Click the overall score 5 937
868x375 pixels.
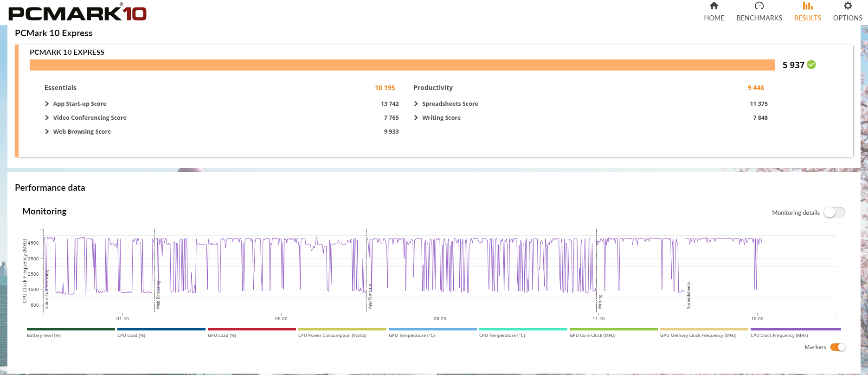tap(793, 65)
